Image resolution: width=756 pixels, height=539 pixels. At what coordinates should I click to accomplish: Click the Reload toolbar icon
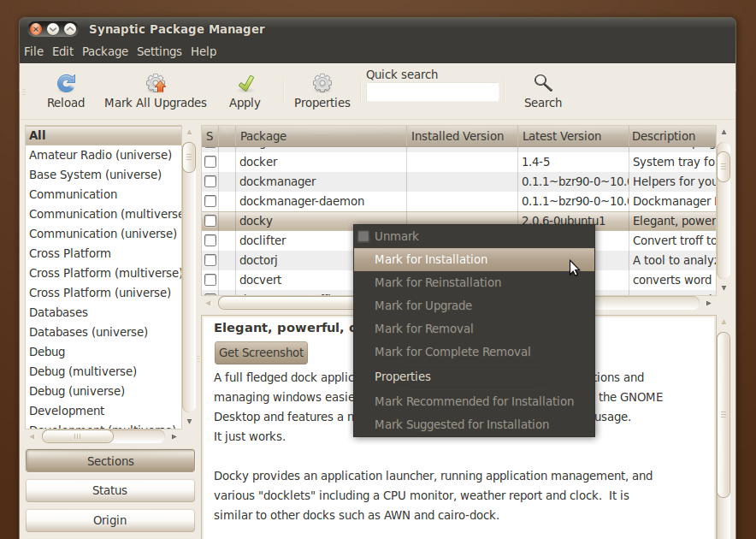(x=66, y=84)
